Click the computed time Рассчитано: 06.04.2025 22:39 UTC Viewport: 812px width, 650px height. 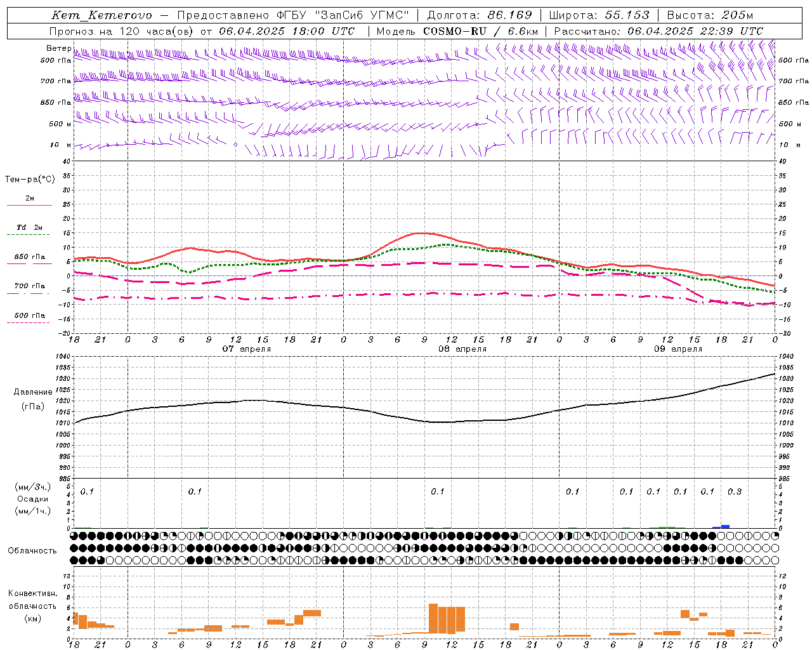[658, 31]
